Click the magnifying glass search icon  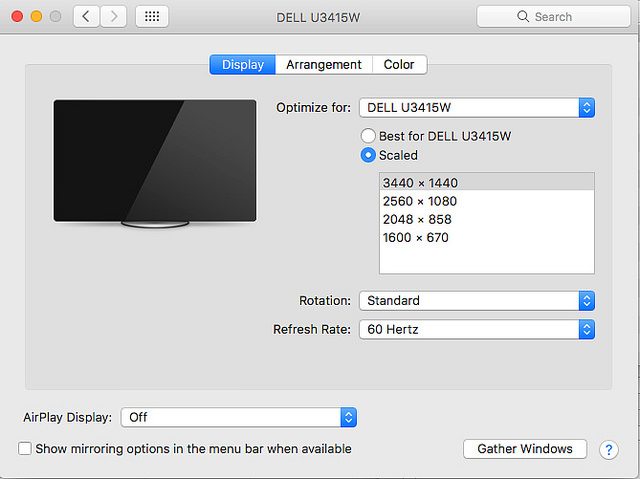[x=523, y=16]
